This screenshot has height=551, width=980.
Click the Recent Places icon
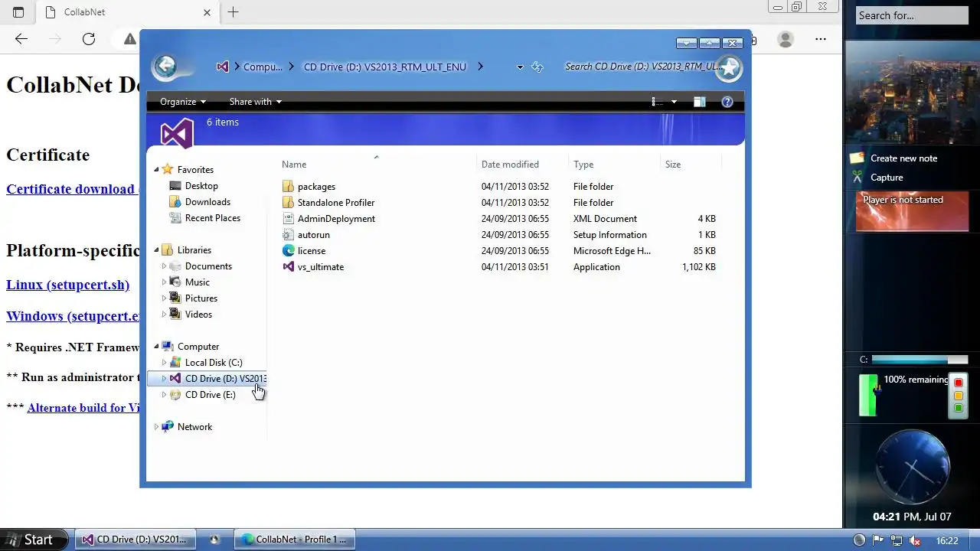(x=175, y=218)
